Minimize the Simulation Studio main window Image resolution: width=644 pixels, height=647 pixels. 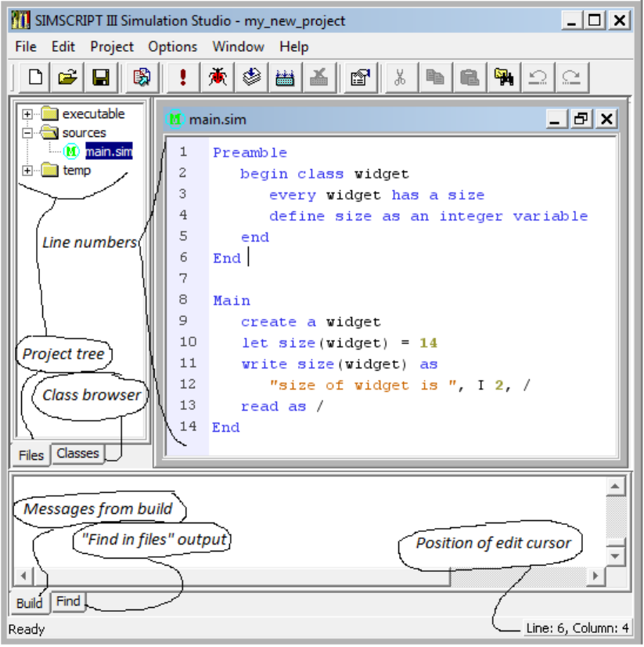tap(572, 20)
